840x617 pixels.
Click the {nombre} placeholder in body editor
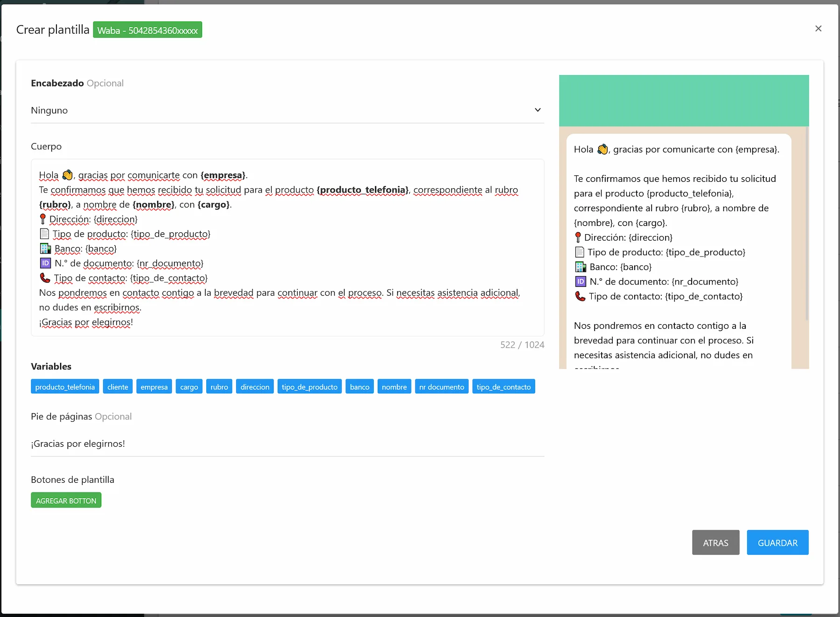point(154,205)
